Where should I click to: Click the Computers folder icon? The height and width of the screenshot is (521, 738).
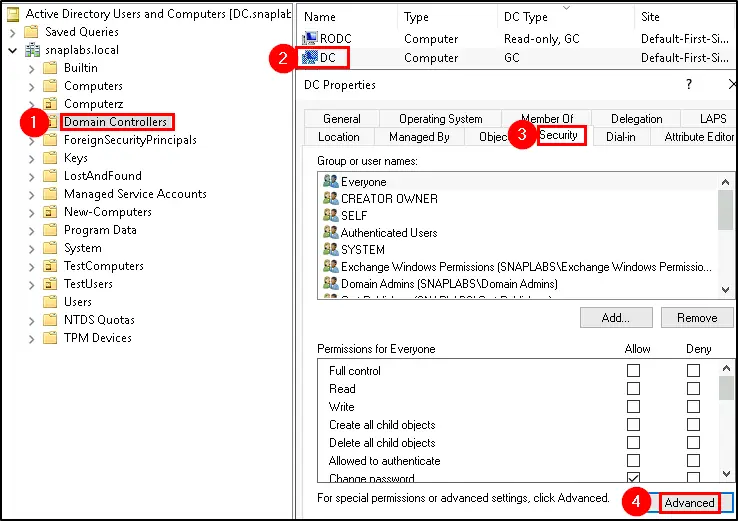50,86
